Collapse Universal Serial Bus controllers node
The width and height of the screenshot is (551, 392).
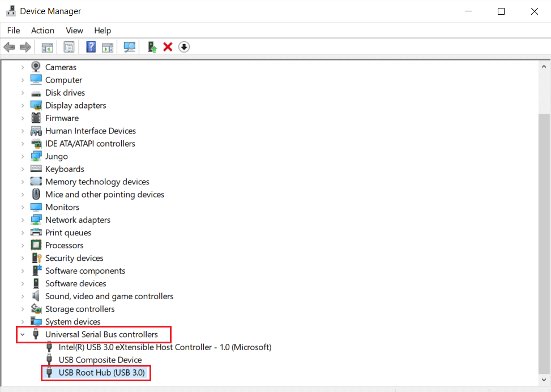[x=23, y=335]
